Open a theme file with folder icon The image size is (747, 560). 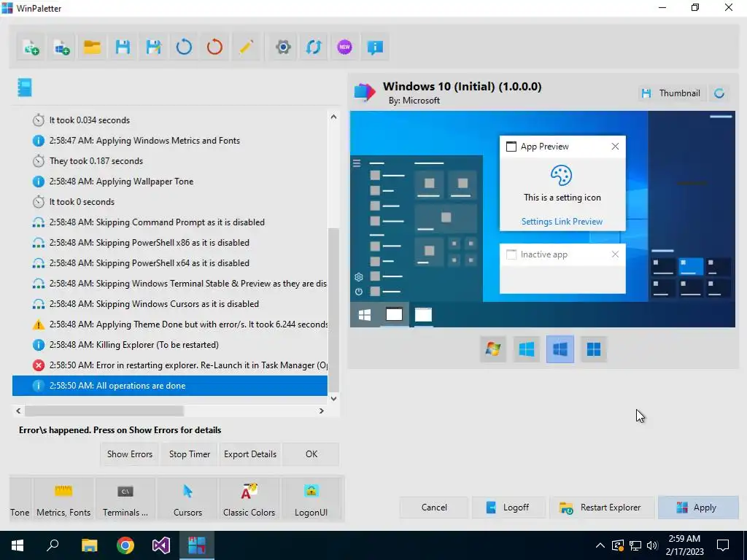point(92,47)
